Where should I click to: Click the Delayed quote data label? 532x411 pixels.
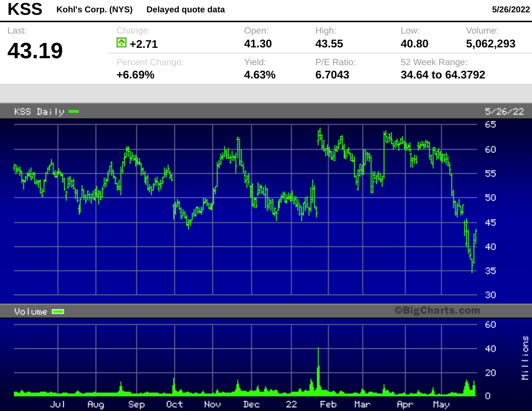point(186,9)
